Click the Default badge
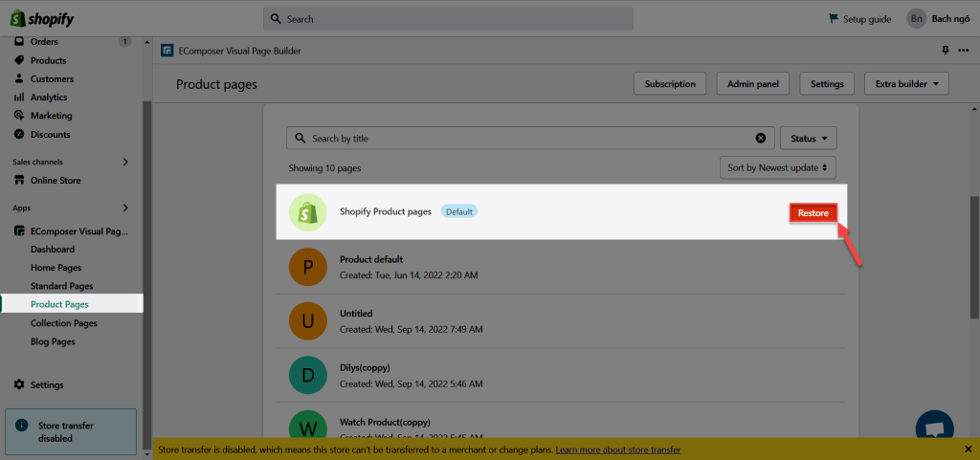Viewport: 980px width, 460px height. (x=459, y=211)
